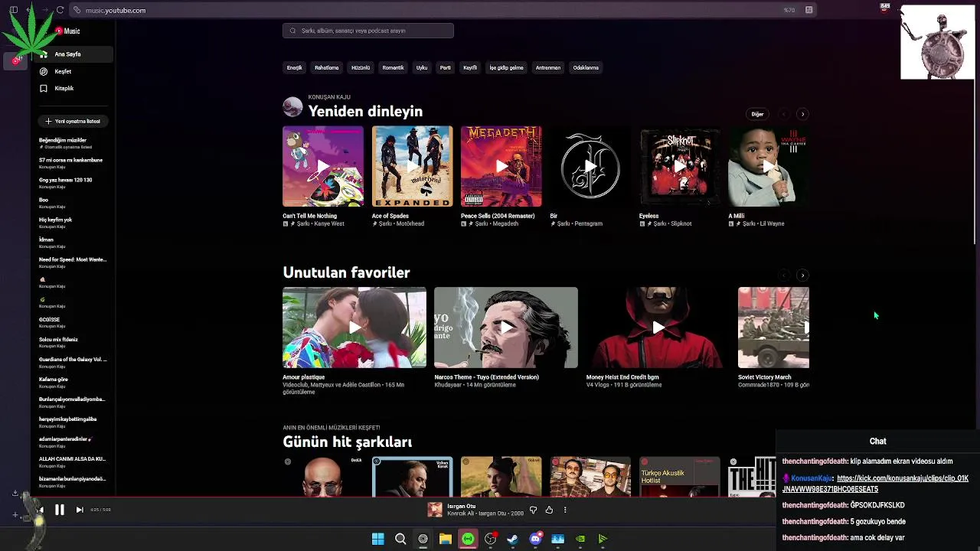
Task: Select the Keyifli mood chip
Action: coord(470,67)
